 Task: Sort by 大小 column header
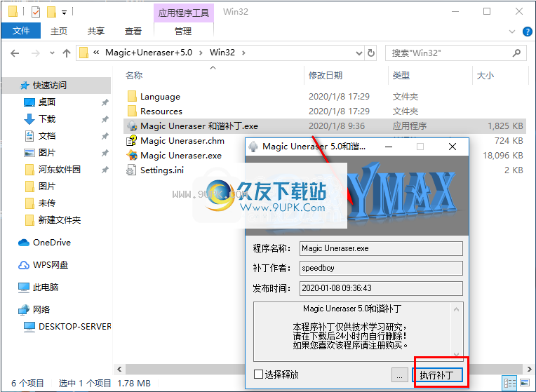point(485,75)
